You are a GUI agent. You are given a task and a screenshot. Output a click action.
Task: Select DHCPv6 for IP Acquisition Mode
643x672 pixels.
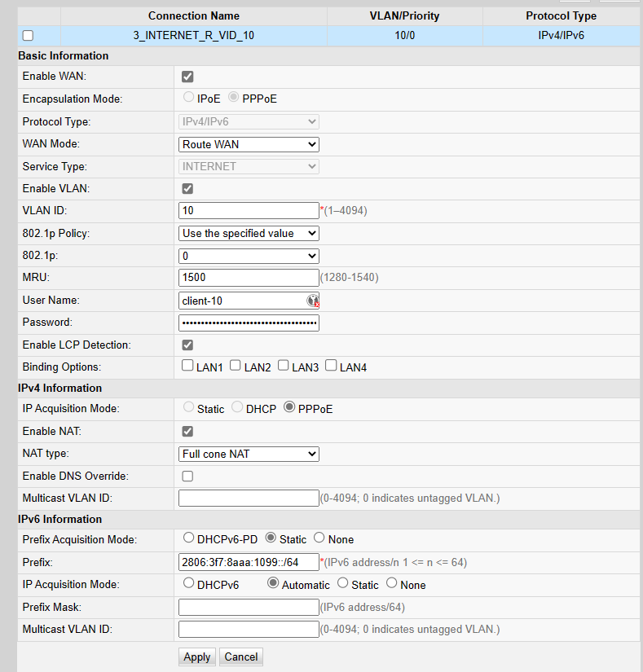pyautogui.click(x=189, y=584)
